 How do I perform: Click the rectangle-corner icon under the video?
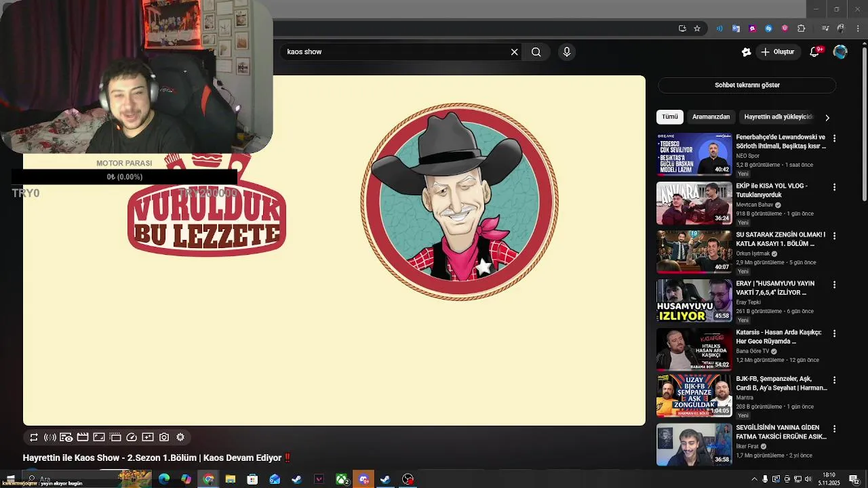point(98,437)
